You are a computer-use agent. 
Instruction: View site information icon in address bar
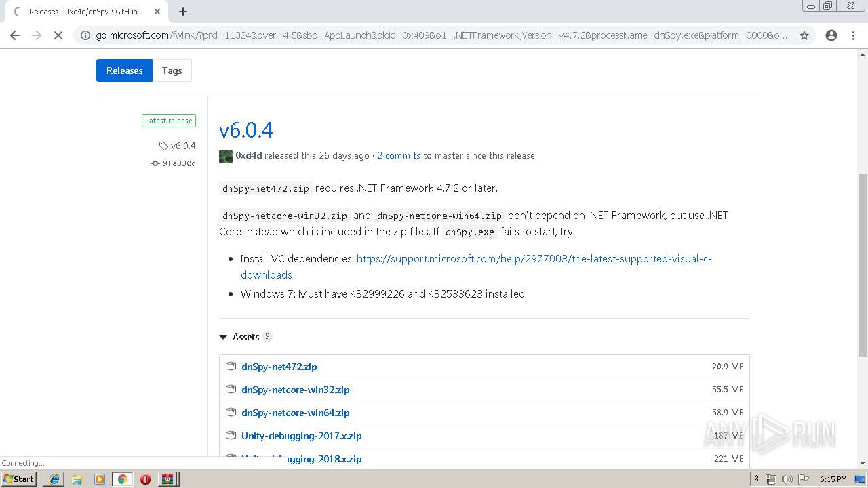click(85, 35)
